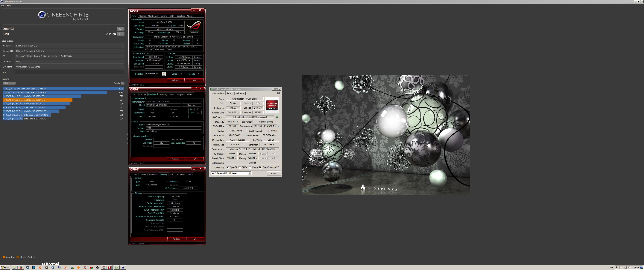Open the orange cross-shaped taskbar icon
Image resolution: width=644 pixels, height=270 pixels.
coord(78,268)
